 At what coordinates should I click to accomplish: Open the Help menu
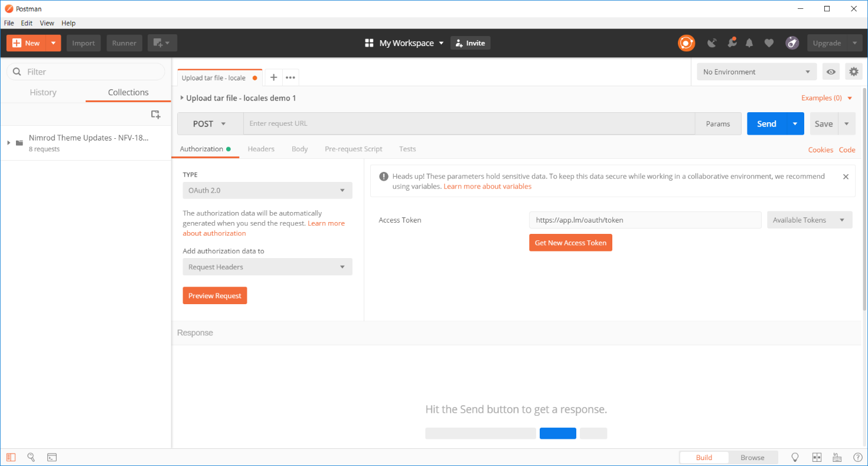pyautogui.click(x=68, y=23)
